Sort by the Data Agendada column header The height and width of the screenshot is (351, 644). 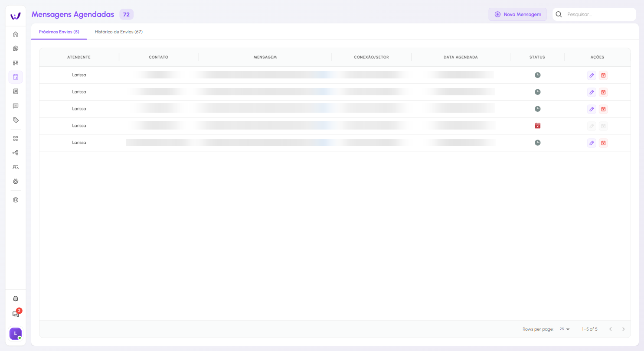461,57
